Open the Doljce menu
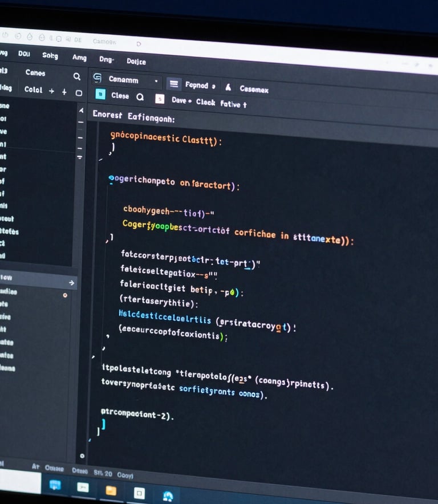This screenshot has width=438, height=504. [136, 62]
